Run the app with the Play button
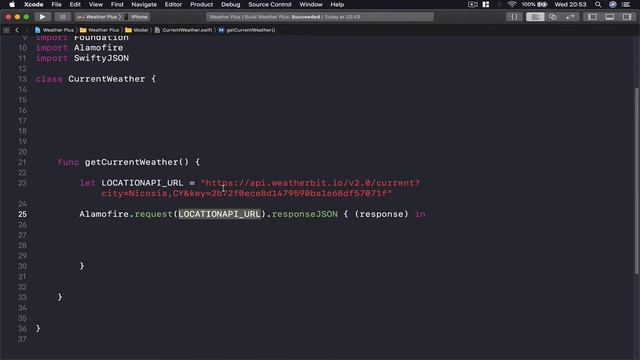This screenshot has height=360, width=640. tap(42, 17)
